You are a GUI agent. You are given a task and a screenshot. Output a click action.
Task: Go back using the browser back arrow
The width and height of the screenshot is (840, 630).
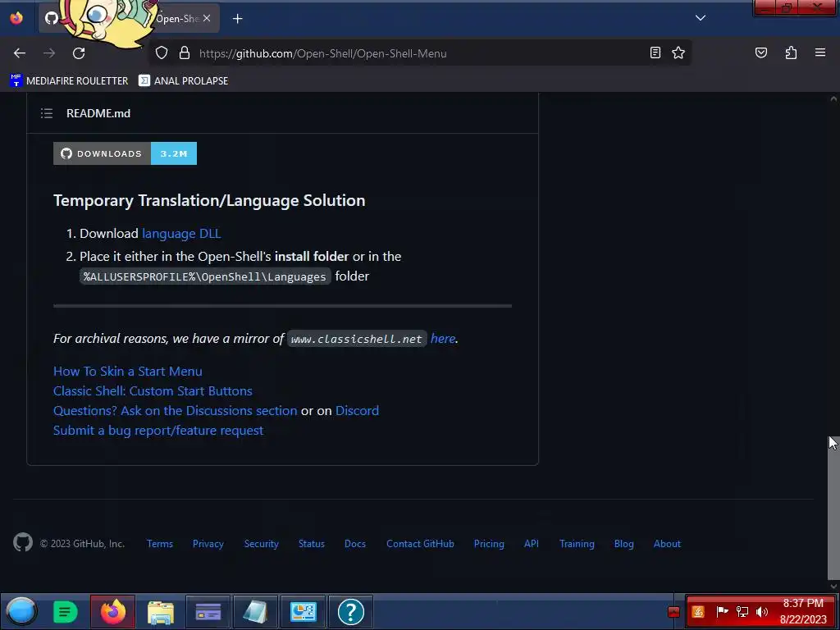coord(20,53)
